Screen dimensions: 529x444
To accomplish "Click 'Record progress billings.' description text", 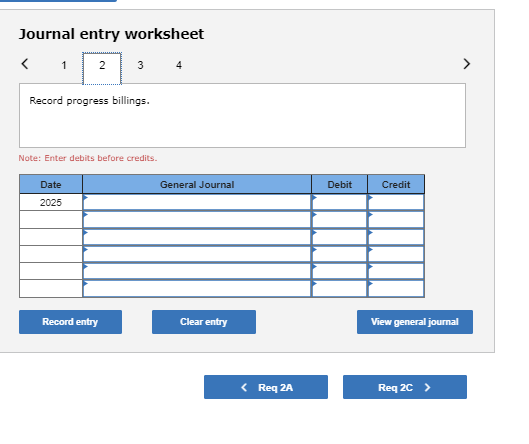I will (x=89, y=101).
